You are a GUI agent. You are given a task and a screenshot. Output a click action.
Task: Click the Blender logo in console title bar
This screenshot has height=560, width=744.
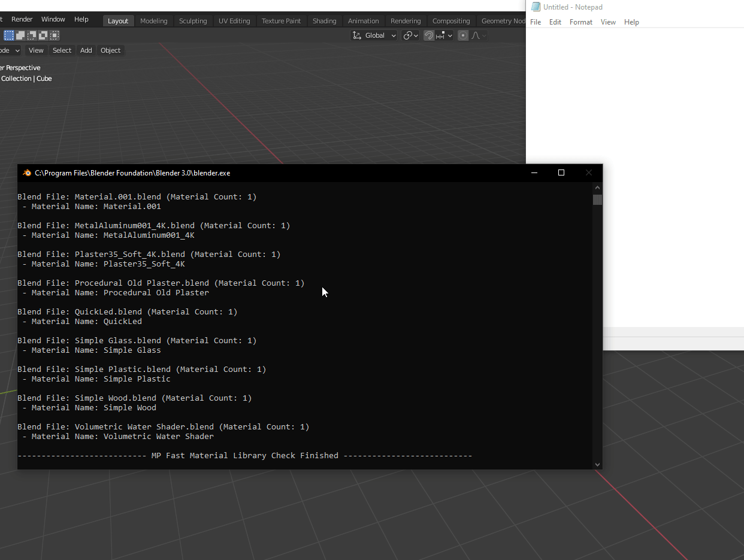pos(27,173)
